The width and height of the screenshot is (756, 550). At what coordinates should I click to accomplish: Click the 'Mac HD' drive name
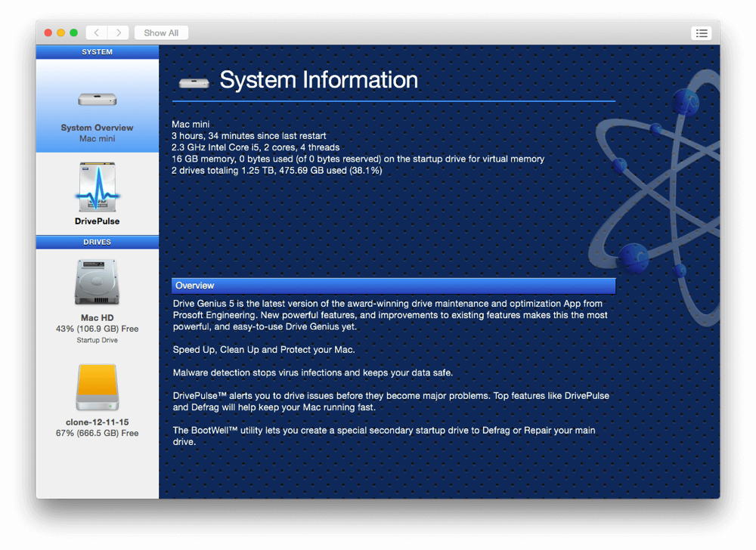[97, 318]
